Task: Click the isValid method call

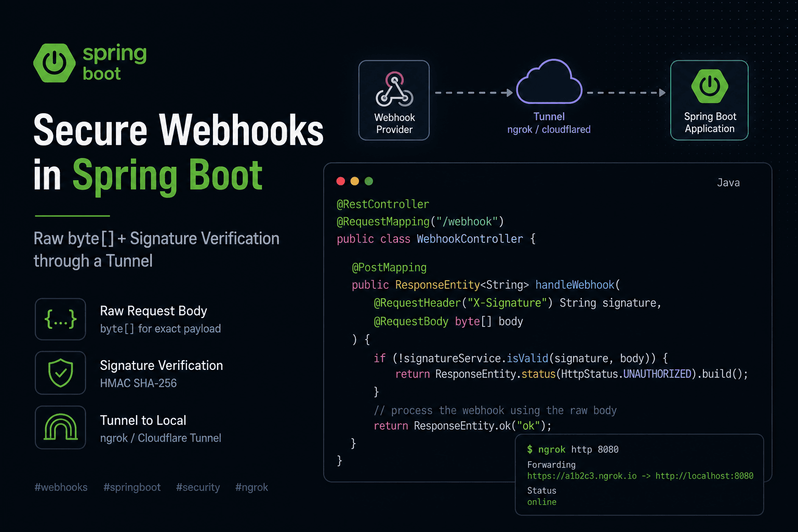Action: point(527,358)
